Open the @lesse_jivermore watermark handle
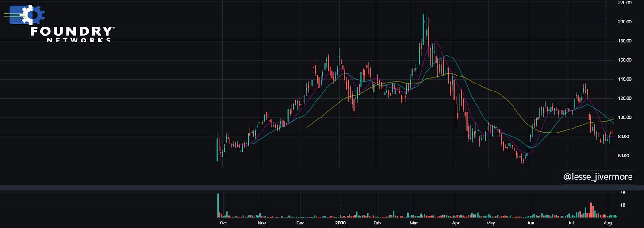Screen dimensions: 644x228 pos(598,177)
